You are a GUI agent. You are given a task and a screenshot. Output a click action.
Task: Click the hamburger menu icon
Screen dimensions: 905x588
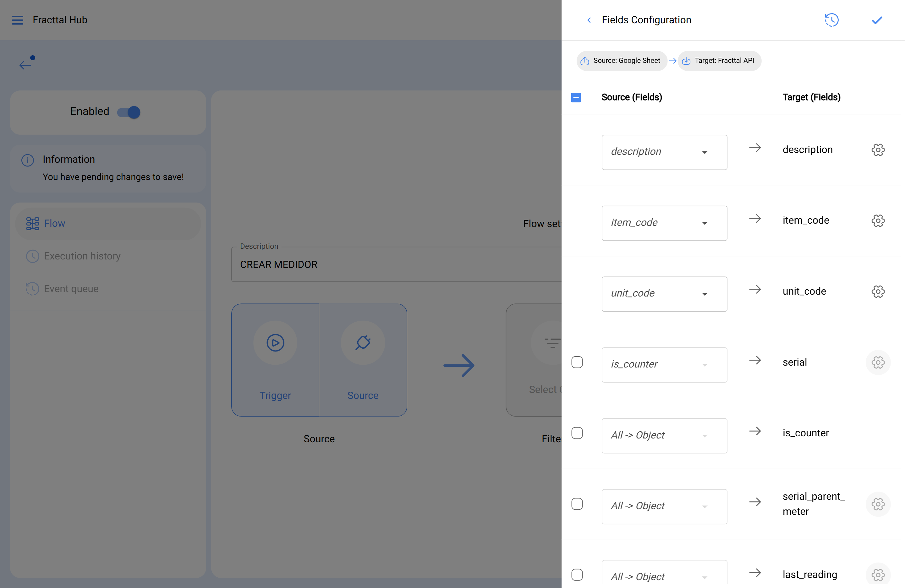[18, 20]
